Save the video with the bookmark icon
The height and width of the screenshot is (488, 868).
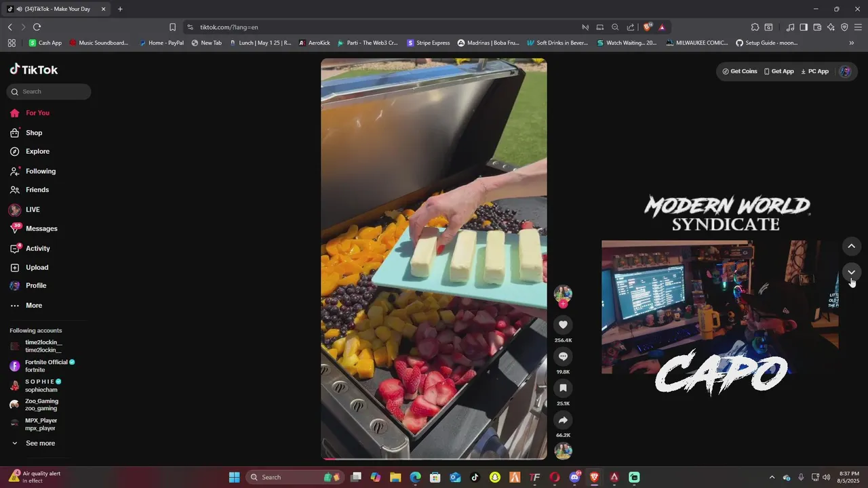tap(563, 388)
